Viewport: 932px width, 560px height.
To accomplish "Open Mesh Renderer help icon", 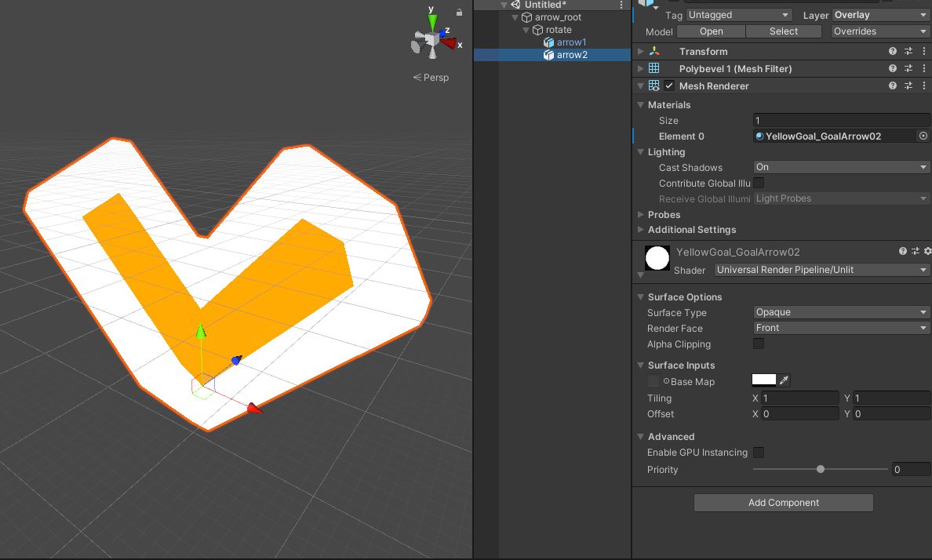I will [892, 85].
